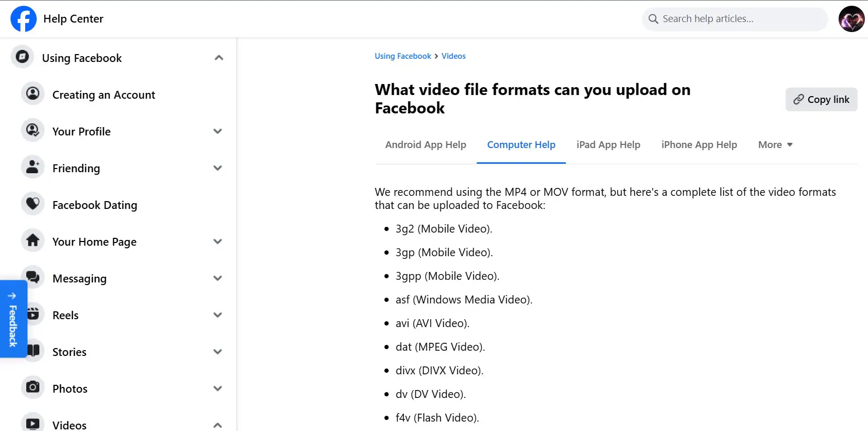Click the Friending person icon
Image resolution: width=868 pixels, height=431 pixels.
click(33, 167)
